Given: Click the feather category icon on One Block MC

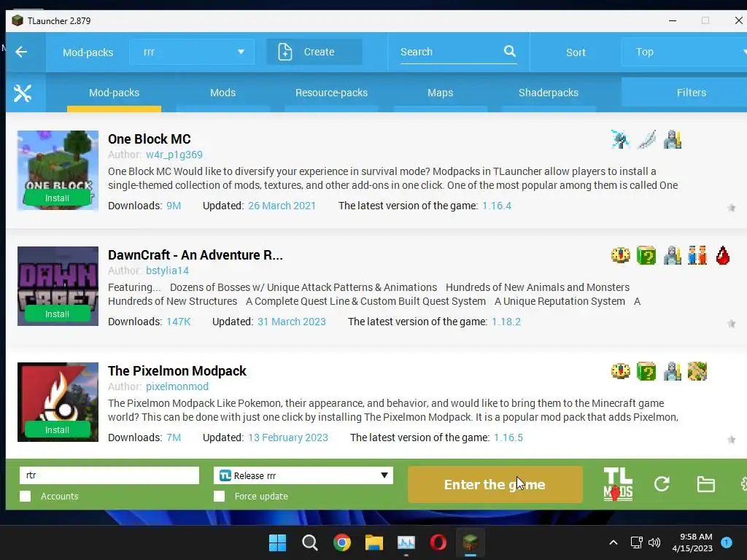Looking at the screenshot, I should click(646, 139).
